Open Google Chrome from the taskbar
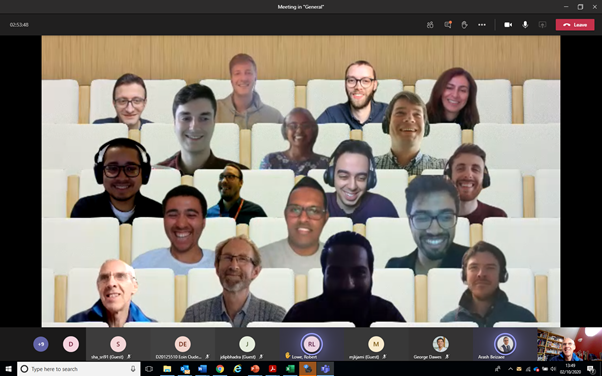The width and height of the screenshot is (602, 376). (220, 369)
